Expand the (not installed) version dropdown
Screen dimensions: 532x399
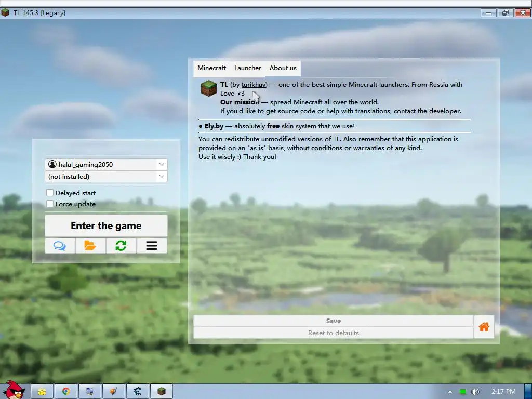[x=106, y=177]
